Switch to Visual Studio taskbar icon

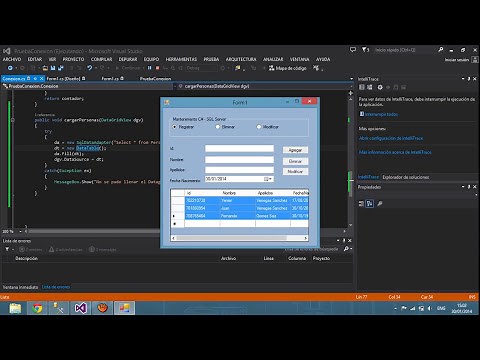tap(81, 308)
